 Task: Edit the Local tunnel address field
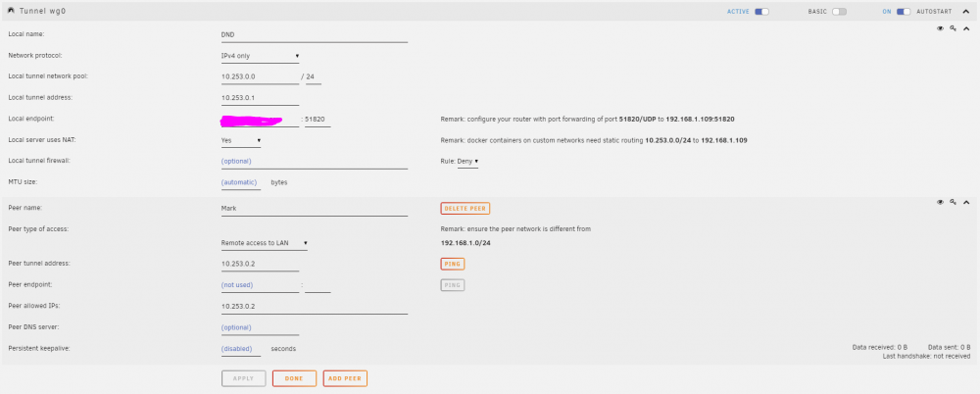pyautogui.click(x=260, y=98)
